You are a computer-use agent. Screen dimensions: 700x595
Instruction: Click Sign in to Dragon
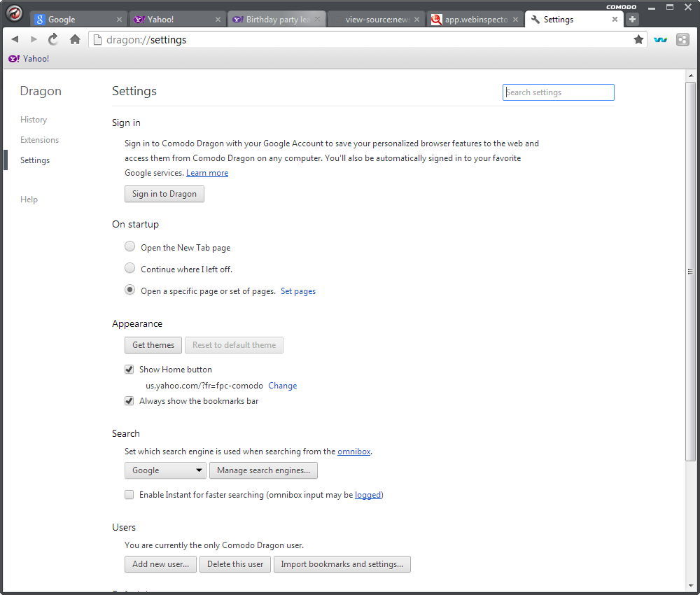(x=164, y=194)
